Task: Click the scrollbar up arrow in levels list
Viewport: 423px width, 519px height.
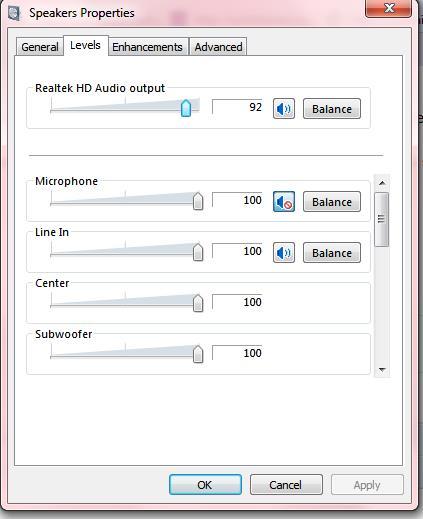Action: [382, 183]
